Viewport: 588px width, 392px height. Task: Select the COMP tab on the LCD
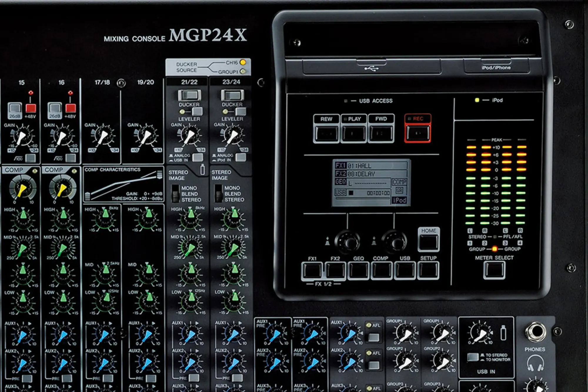[399, 182]
